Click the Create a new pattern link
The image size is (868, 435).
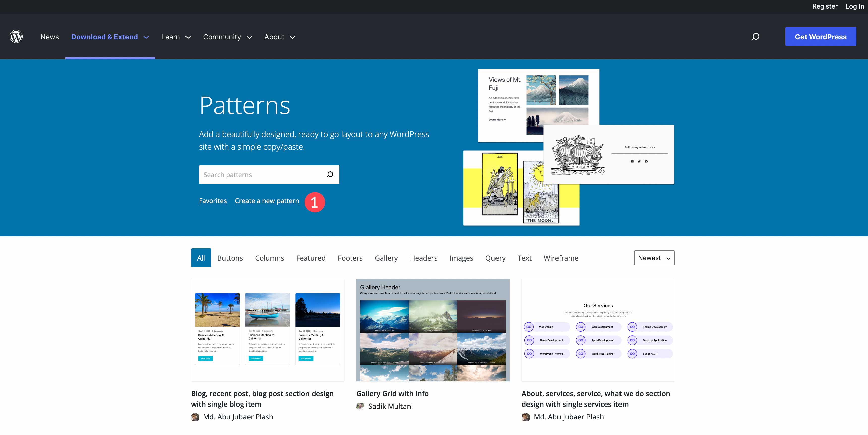267,200
